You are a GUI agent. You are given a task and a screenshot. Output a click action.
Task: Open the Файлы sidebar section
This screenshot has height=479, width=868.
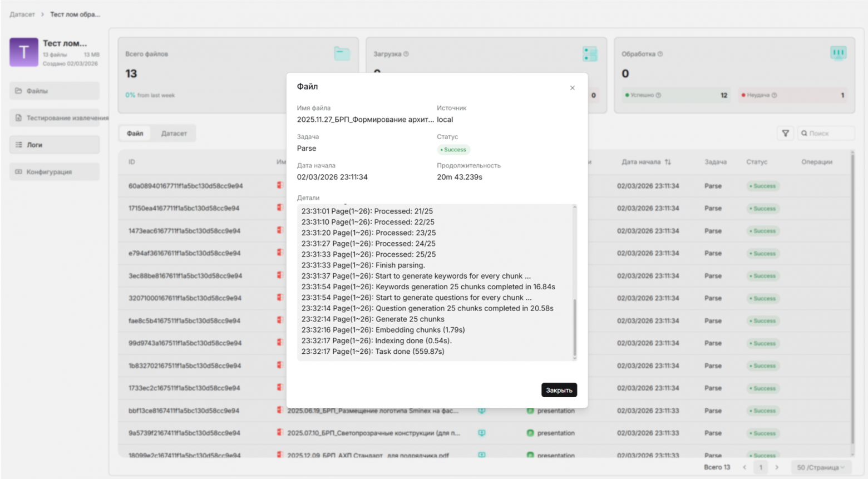click(x=55, y=91)
